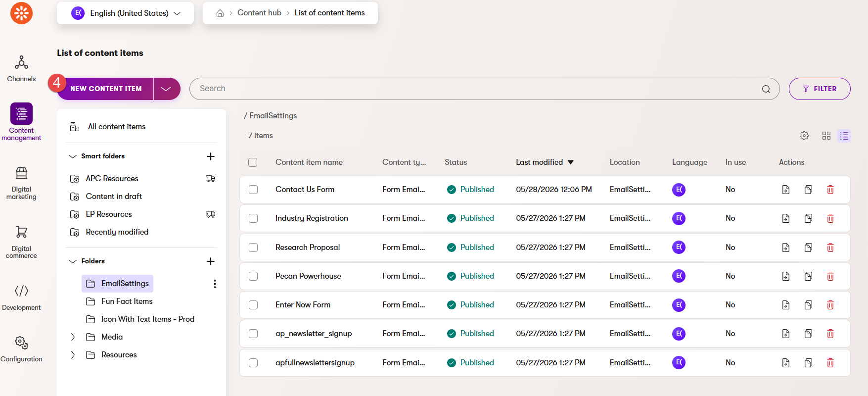
Task: Check the Pecan Powerhouse row
Action: [253, 276]
